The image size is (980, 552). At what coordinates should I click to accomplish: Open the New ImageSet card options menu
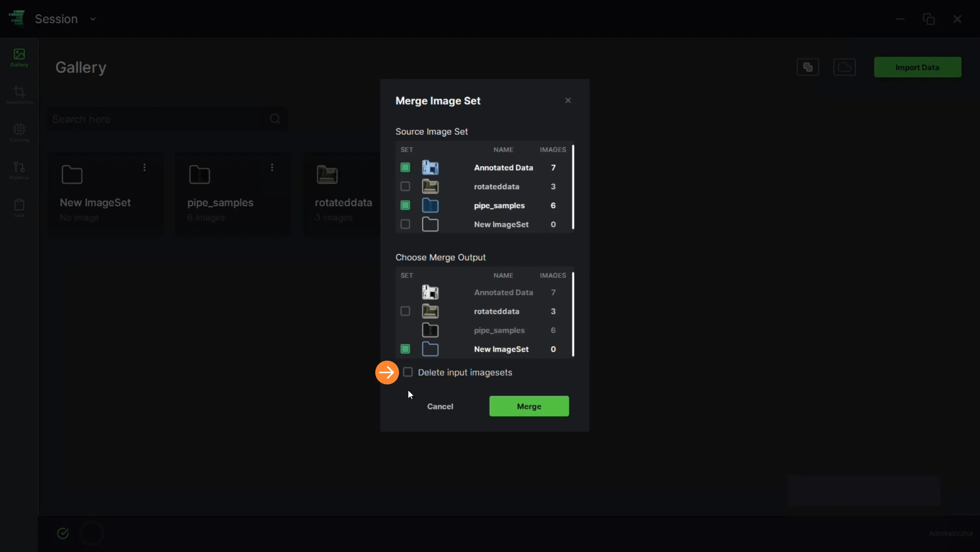(145, 167)
